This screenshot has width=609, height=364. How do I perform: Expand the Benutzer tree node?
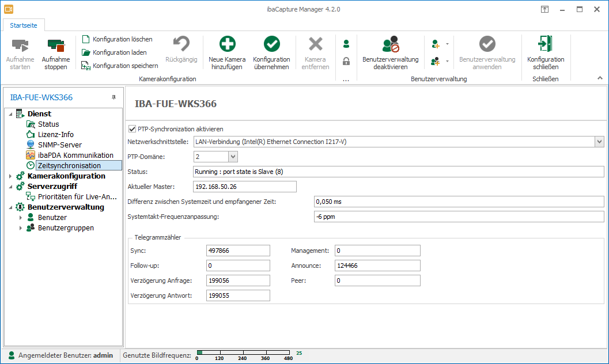point(22,218)
